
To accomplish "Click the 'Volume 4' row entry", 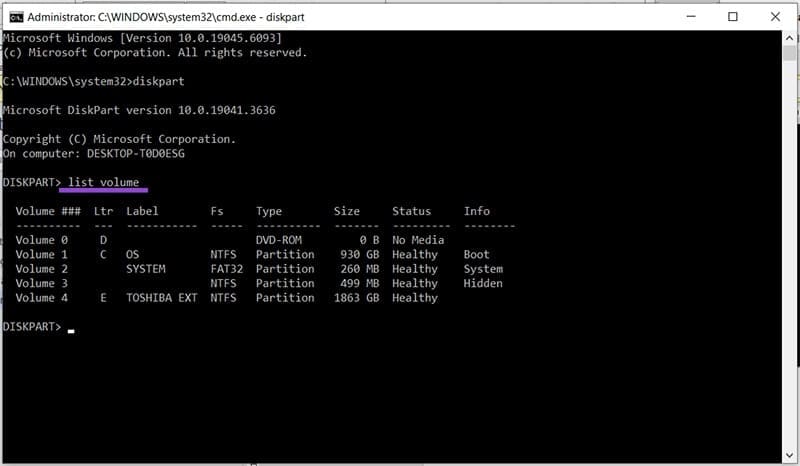I will [41, 298].
